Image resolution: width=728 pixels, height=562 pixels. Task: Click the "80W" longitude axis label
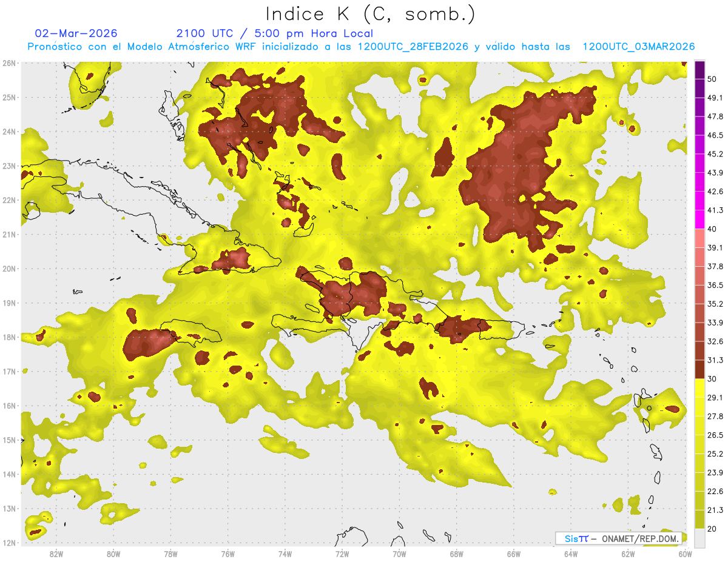(113, 554)
